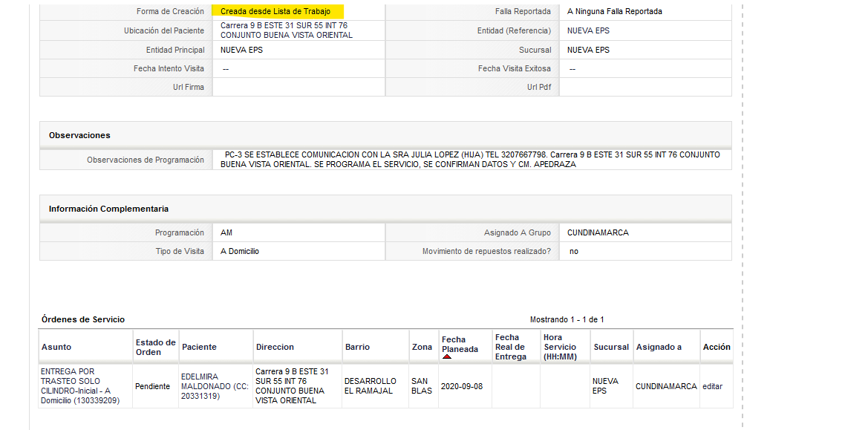Click the Sucursal column header in orders table

point(611,347)
